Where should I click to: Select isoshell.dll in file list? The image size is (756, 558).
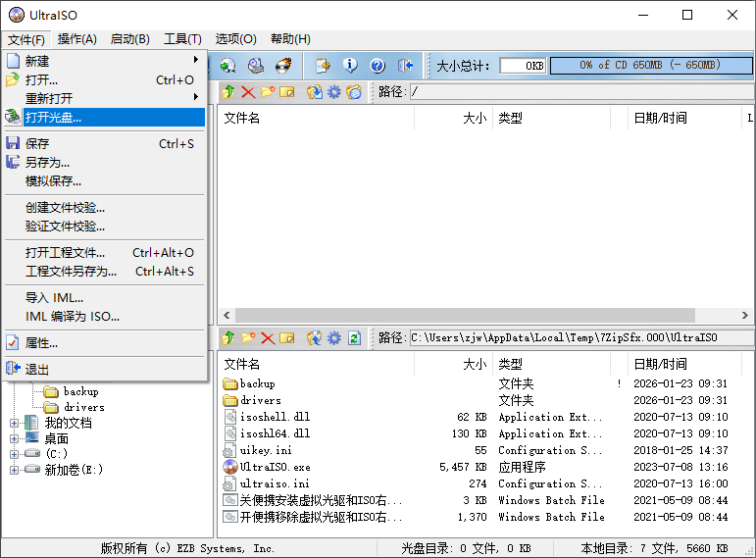click(x=275, y=417)
